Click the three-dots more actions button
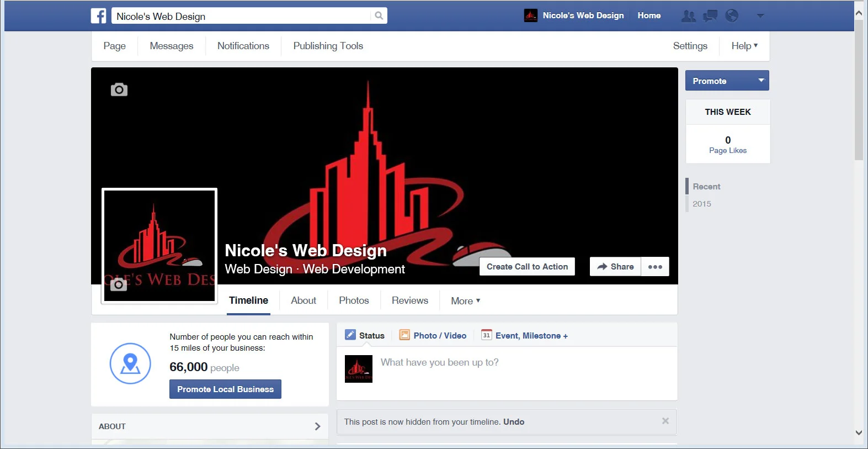 [x=655, y=267]
